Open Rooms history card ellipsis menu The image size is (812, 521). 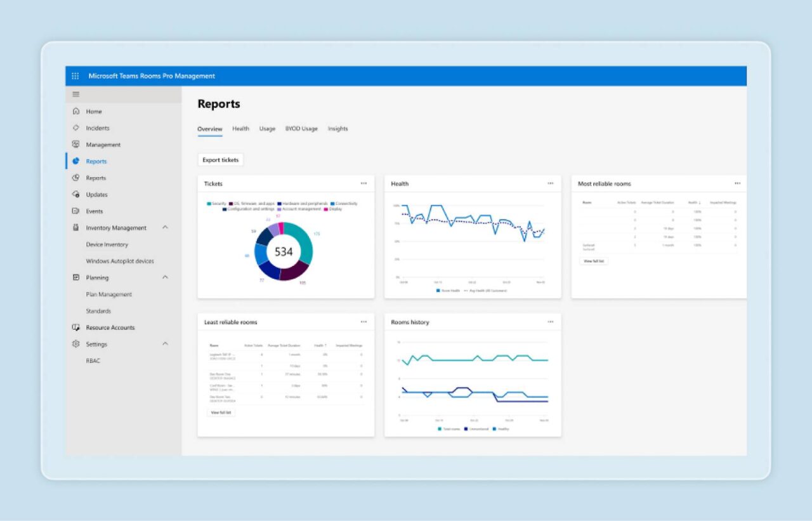pyautogui.click(x=551, y=322)
